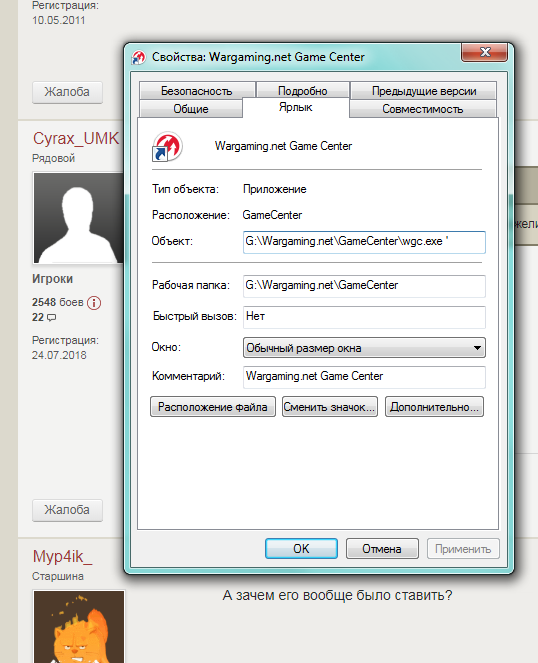Click the Cyrax_UMK silhouette avatar

coord(78,218)
